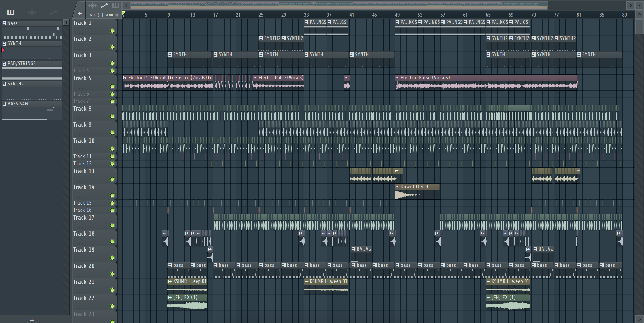Click the green playhead marker at bar 1

tap(124, 13)
